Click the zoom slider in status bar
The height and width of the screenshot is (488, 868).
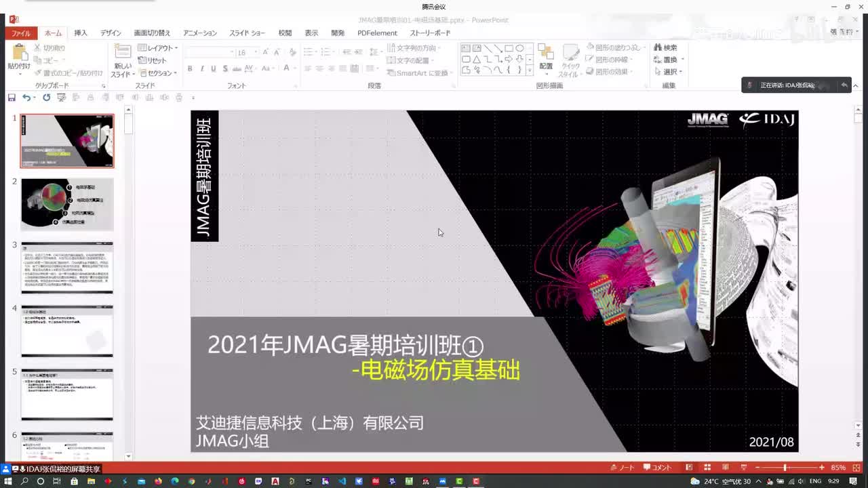[785, 468]
